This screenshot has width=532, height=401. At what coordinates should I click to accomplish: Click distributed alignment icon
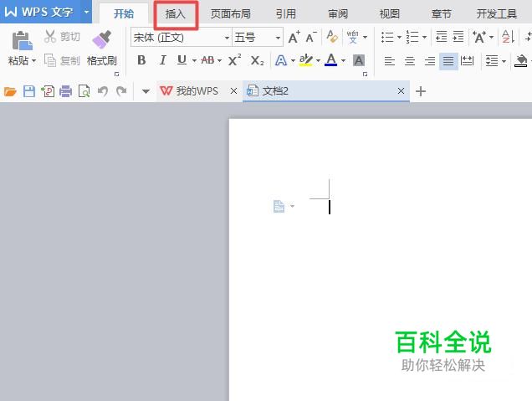[468, 61]
